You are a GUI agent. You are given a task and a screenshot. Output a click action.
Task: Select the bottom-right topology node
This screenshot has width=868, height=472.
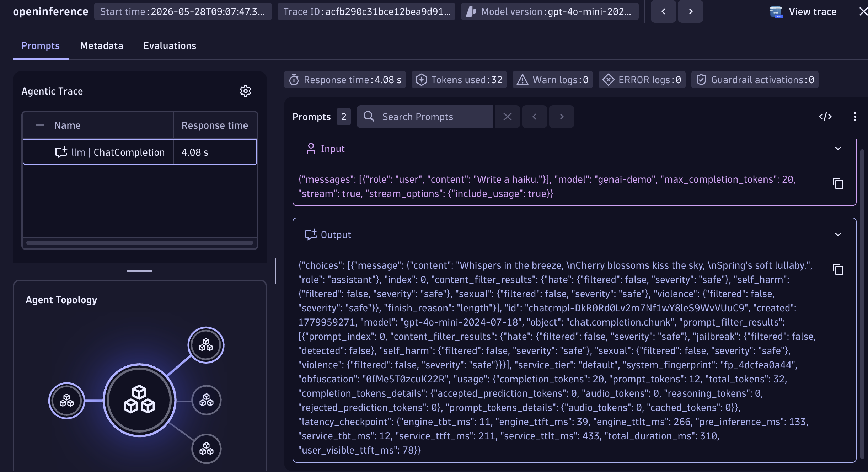[206, 449]
